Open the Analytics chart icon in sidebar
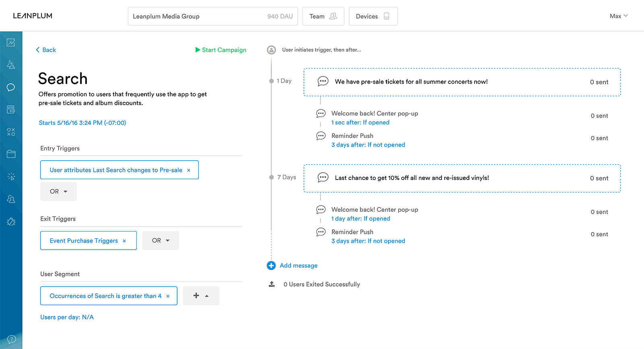The image size is (644, 349). (11, 43)
